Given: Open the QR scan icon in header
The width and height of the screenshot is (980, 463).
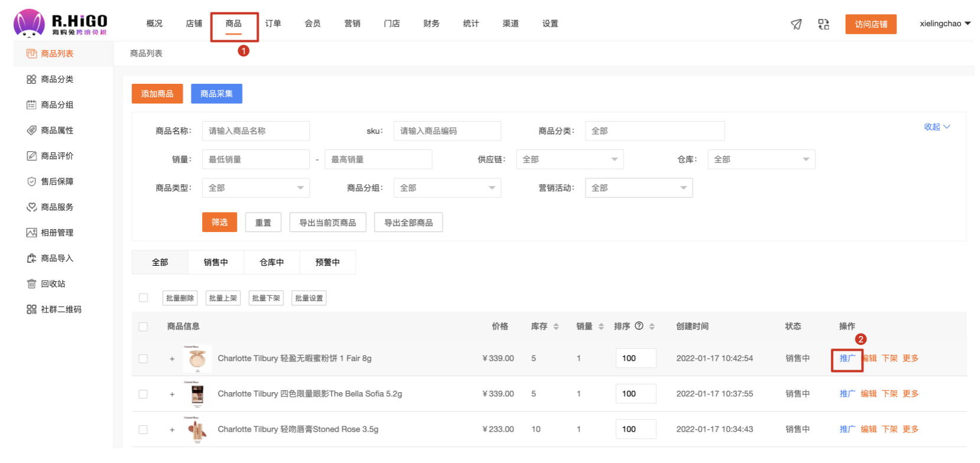Looking at the screenshot, I should pyautogui.click(x=823, y=24).
